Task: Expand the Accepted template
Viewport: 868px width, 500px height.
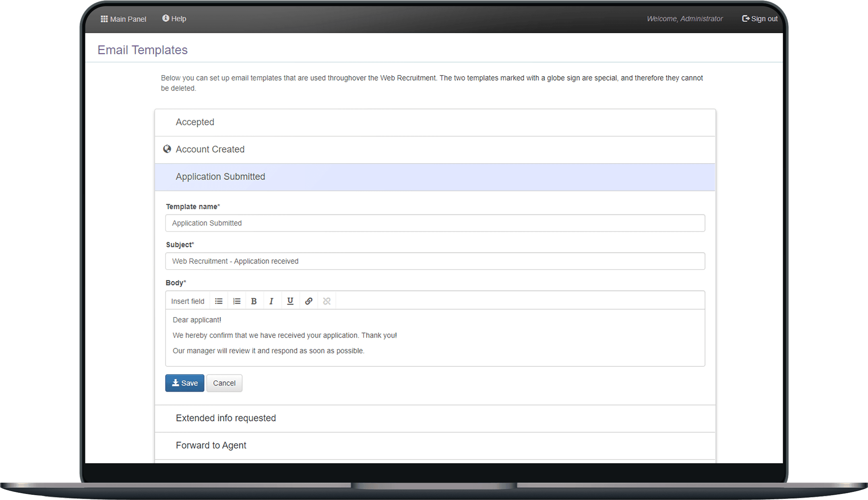Action: tap(435, 122)
